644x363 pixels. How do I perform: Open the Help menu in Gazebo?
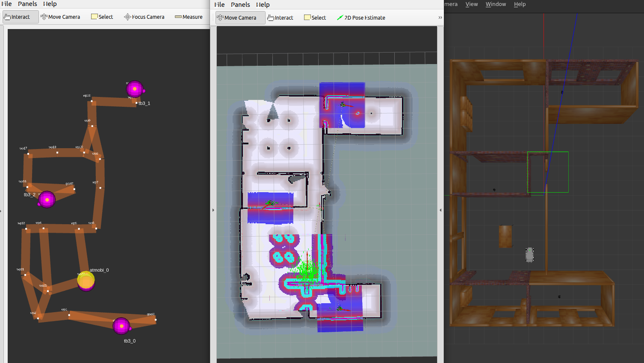point(520,4)
